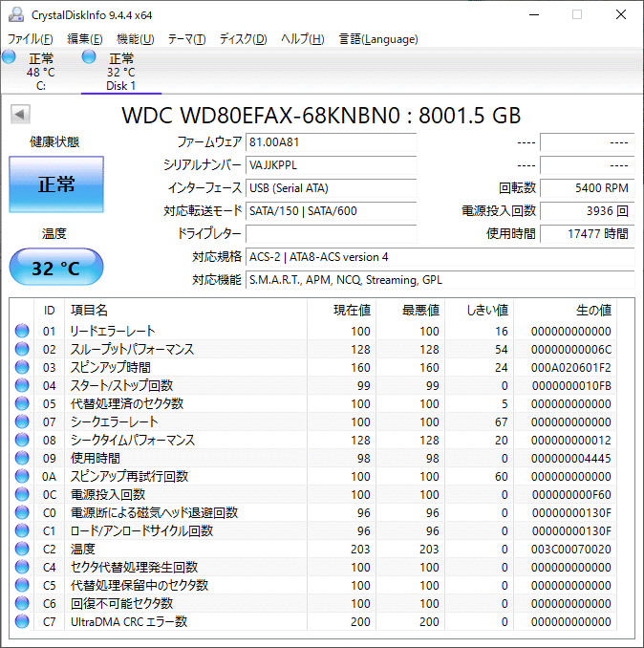Screen dimensions: 644x648
Task: Click the features field S.M.A.R.T., APM, NCQ
Action: pos(440,280)
